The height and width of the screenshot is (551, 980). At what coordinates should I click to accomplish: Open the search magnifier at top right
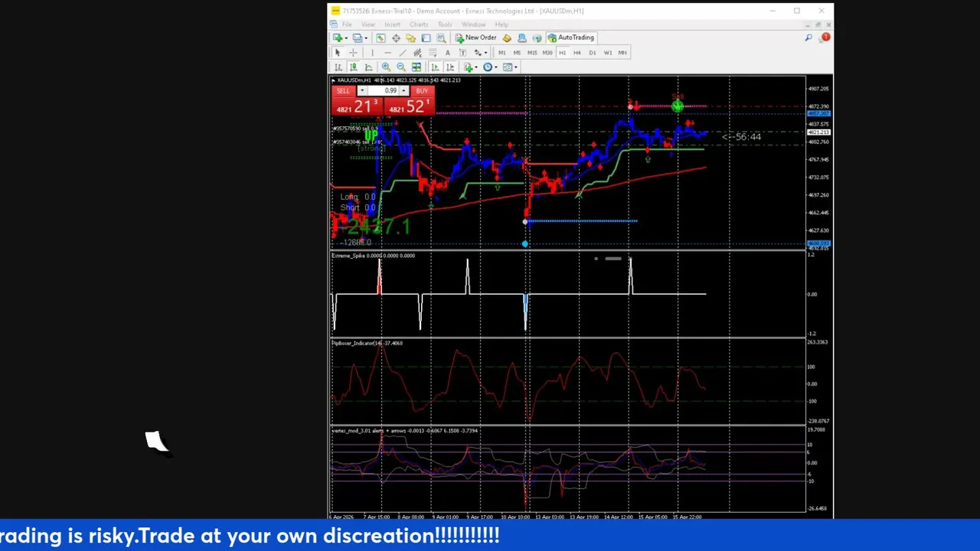808,37
